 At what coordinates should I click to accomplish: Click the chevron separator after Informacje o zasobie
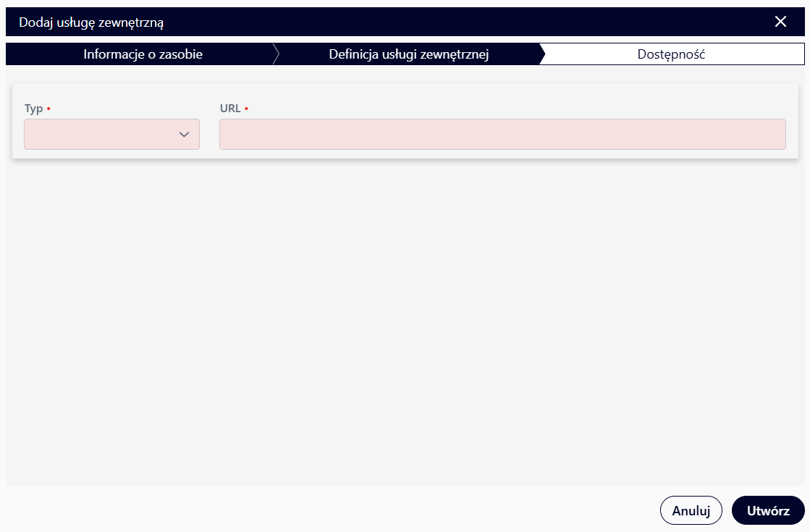276,54
